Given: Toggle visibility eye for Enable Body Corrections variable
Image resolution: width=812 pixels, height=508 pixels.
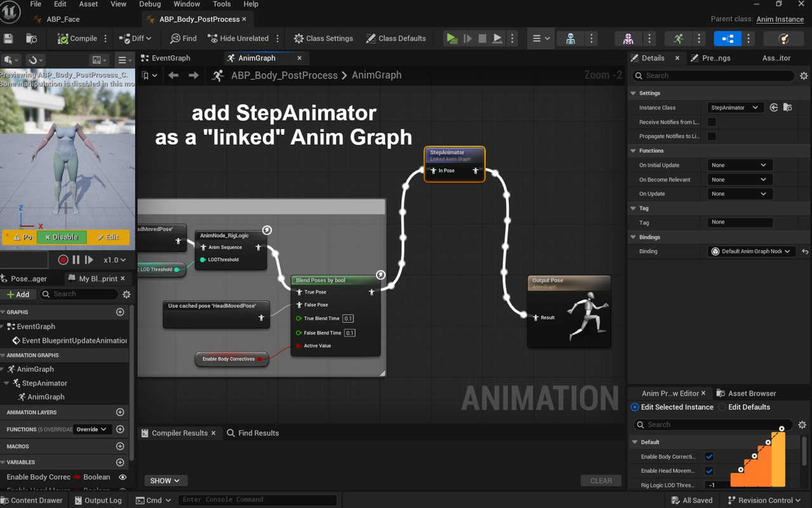Looking at the screenshot, I should (x=123, y=477).
